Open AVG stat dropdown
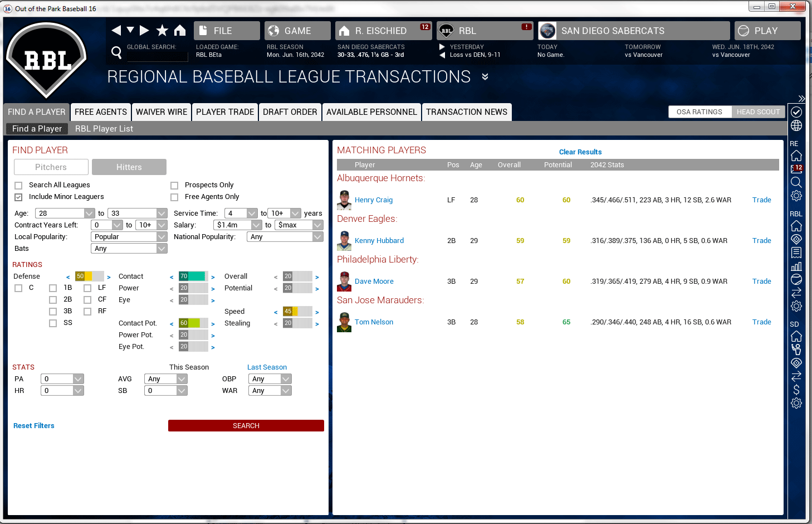This screenshot has width=812, height=524. click(165, 379)
